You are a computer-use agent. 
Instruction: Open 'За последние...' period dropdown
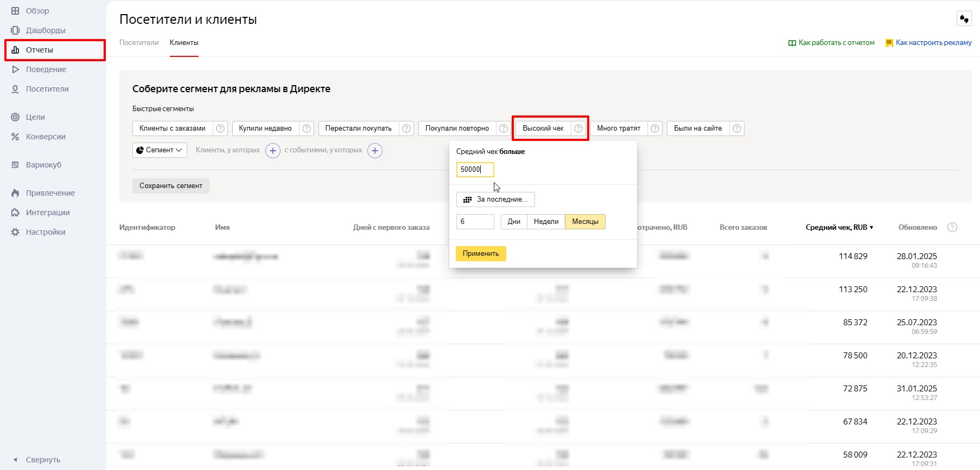(x=495, y=199)
